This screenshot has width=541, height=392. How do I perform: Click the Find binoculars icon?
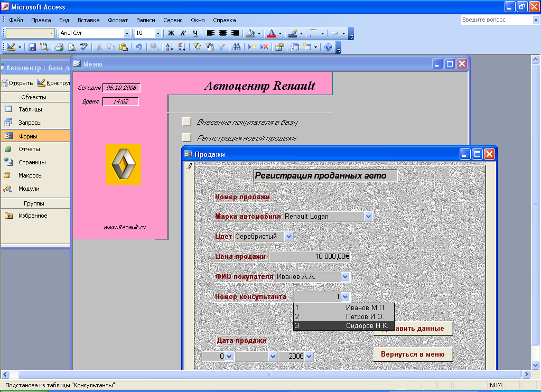click(x=236, y=47)
